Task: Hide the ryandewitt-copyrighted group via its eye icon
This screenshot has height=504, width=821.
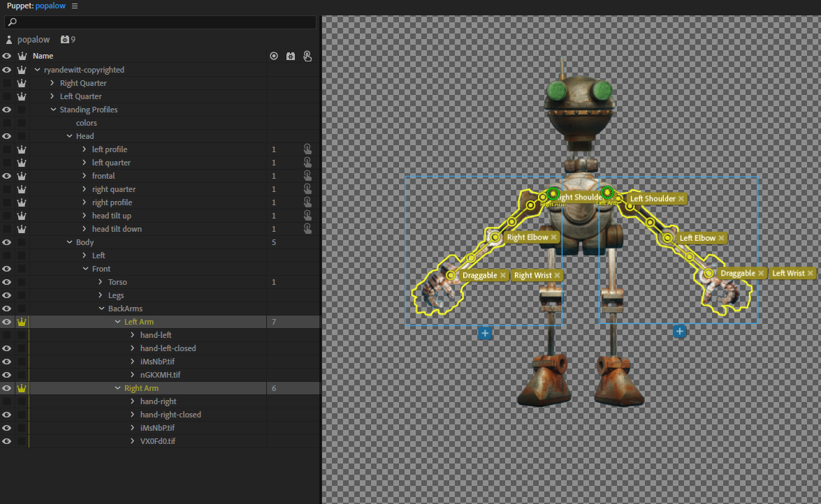Action: 6,69
